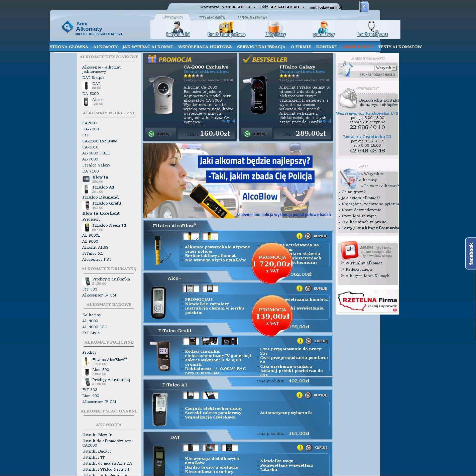Open the search category dropdown
This screenshot has width=476, height=476.
point(394,68)
